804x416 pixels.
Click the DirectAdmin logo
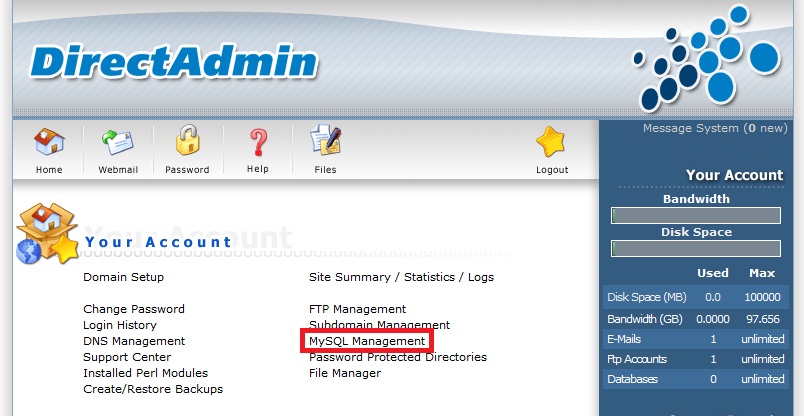(x=173, y=62)
